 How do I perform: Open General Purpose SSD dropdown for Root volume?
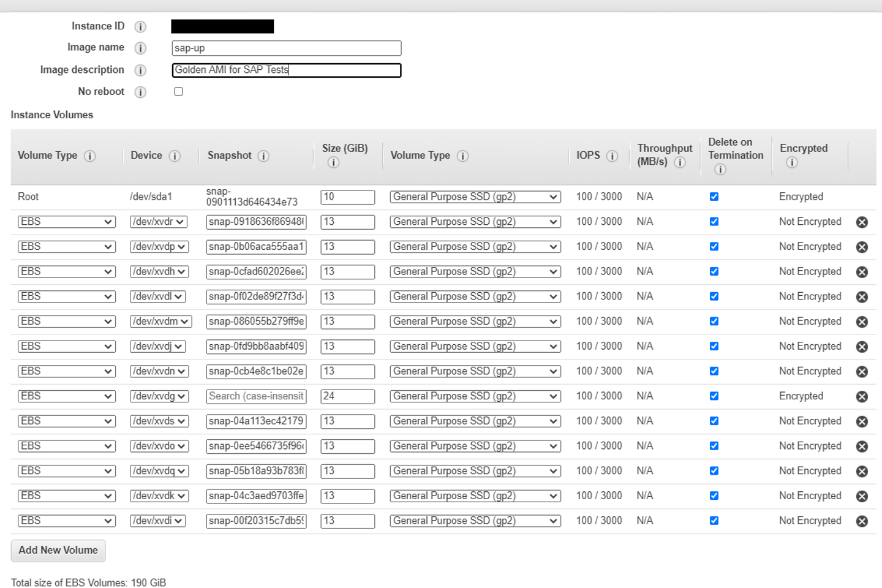[x=475, y=197]
